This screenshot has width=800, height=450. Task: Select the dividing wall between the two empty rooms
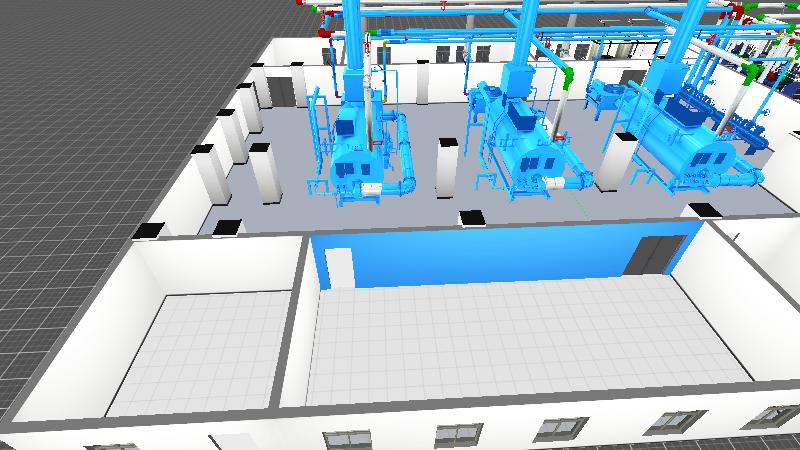point(297,330)
